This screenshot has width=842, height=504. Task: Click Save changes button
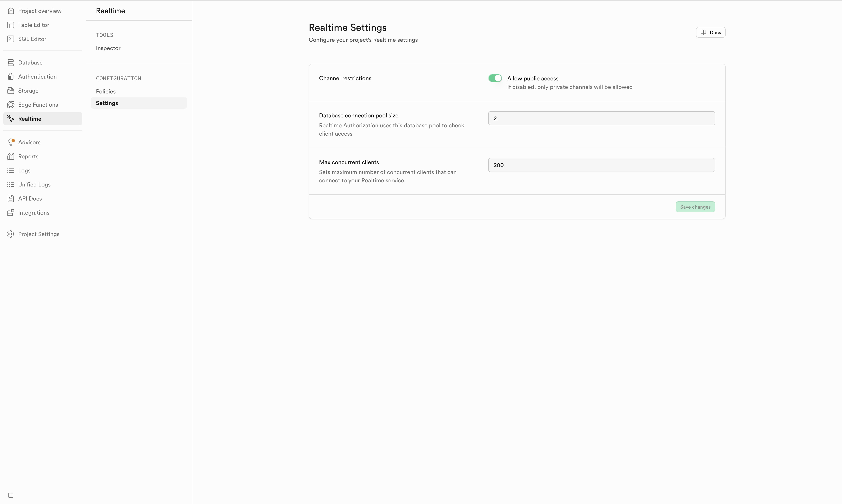tap(695, 207)
